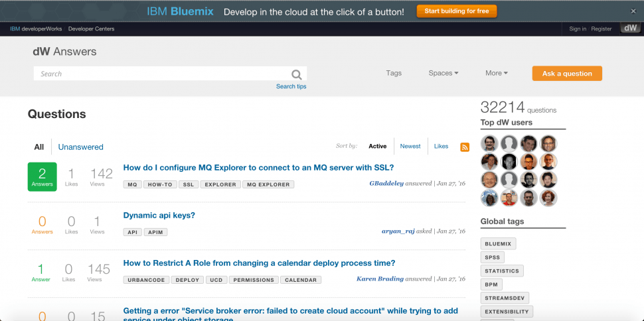Image resolution: width=644 pixels, height=321 pixels.
Task: Open question about restricting calendar deploy process
Action: tap(259, 263)
